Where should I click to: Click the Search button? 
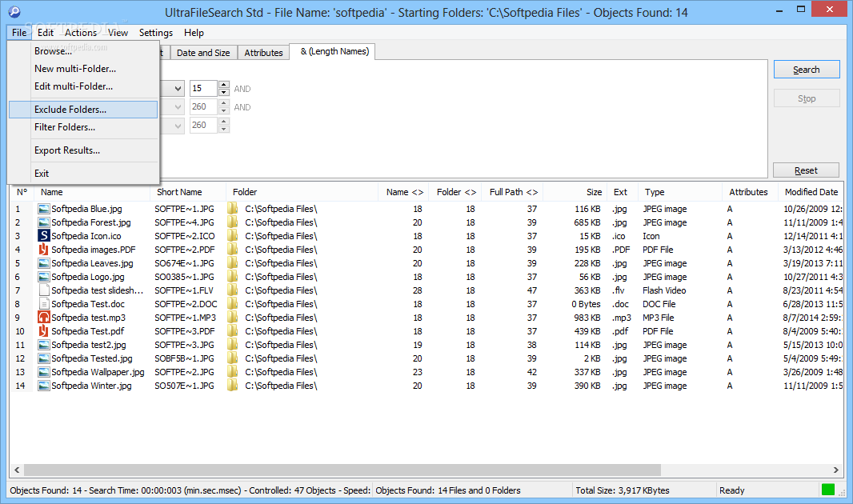click(x=807, y=70)
